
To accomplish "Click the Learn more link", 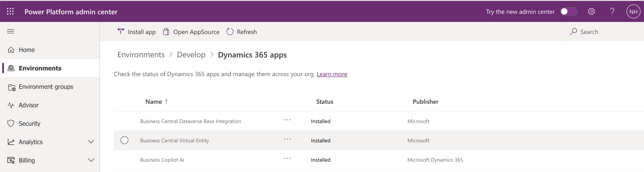I will [x=332, y=74].
